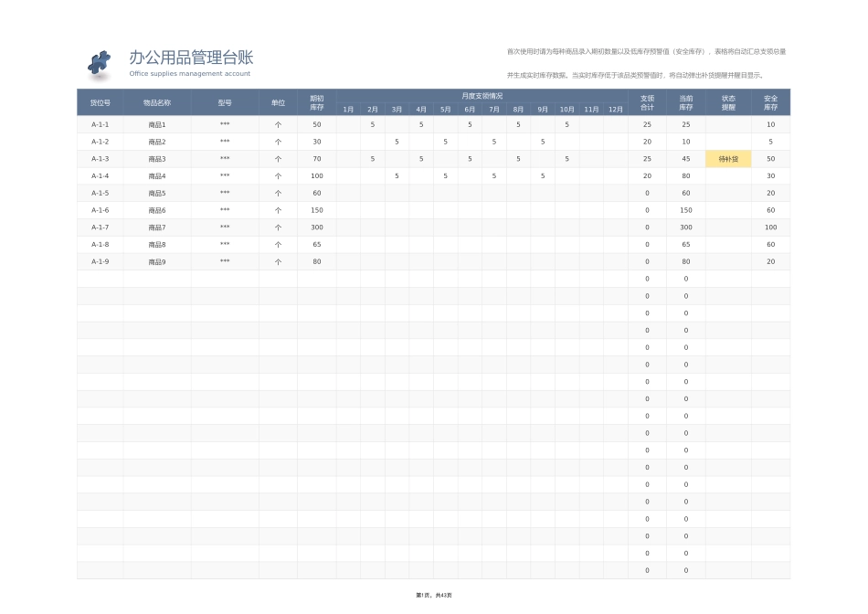868x614 pixels.
Task: Select the 型号 column header
Action: pyautogui.click(x=225, y=103)
